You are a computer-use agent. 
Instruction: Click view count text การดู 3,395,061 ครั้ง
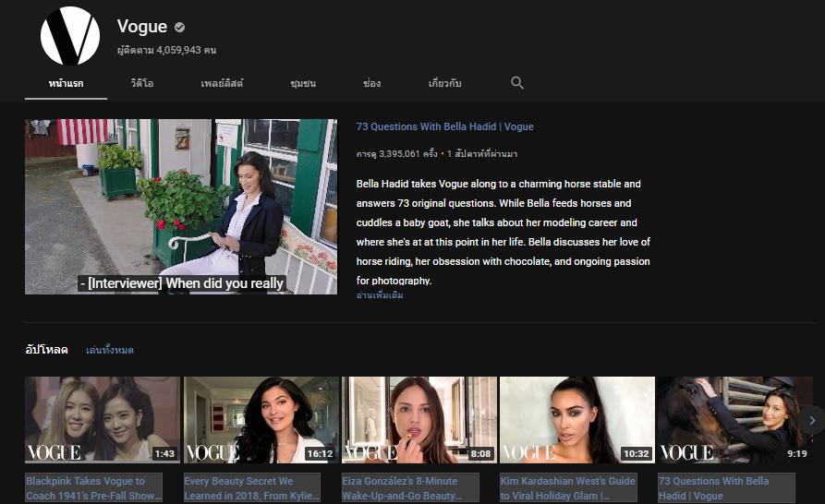coord(396,154)
